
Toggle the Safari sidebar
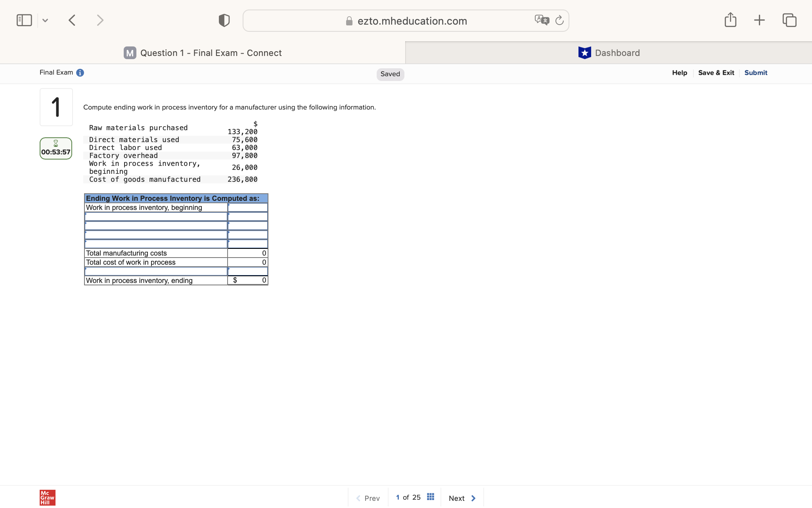(x=24, y=19)
